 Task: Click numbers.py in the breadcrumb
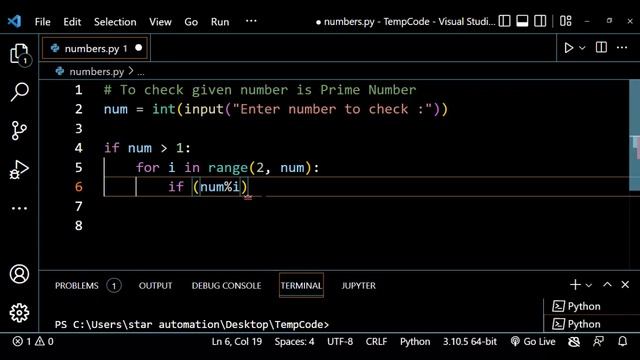coord(96,72)
